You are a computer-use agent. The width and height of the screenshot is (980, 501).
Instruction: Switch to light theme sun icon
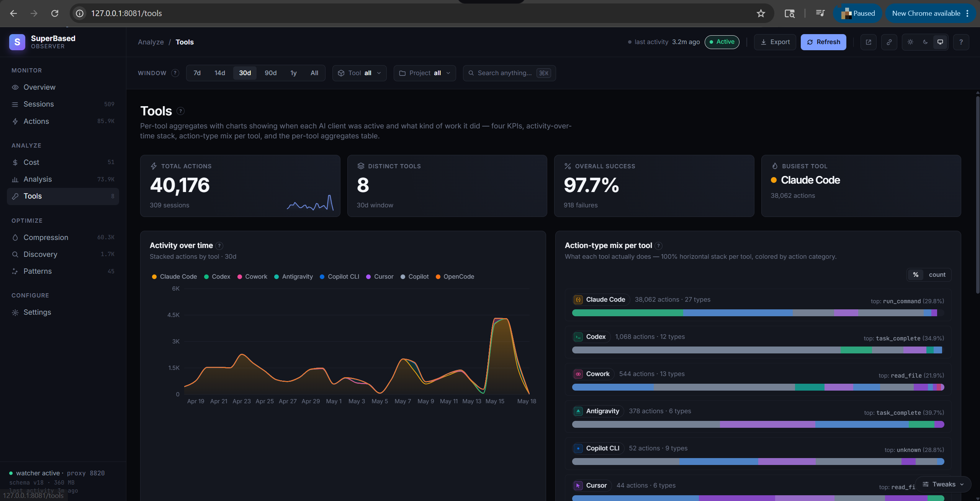click(910, 42)
